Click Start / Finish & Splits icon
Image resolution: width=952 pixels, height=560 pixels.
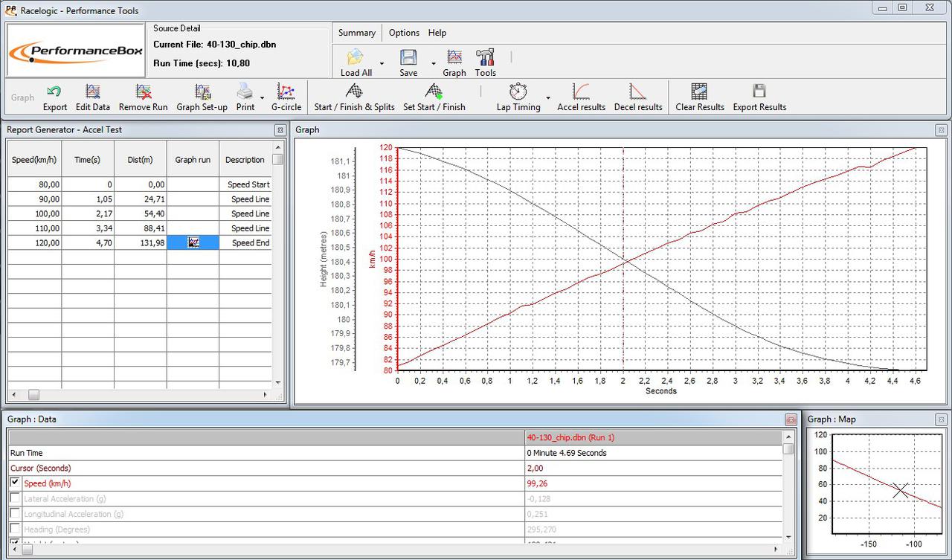pyautogui.click(x=355, y=91)
